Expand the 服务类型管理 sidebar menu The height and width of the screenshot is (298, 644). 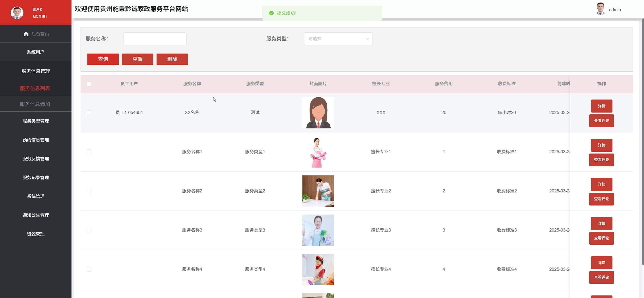click(x=36, y=121)
